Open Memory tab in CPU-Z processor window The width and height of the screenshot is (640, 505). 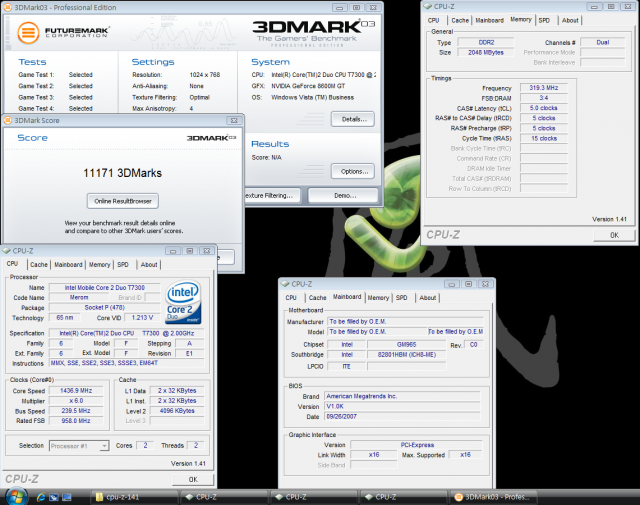click(100, 265)
